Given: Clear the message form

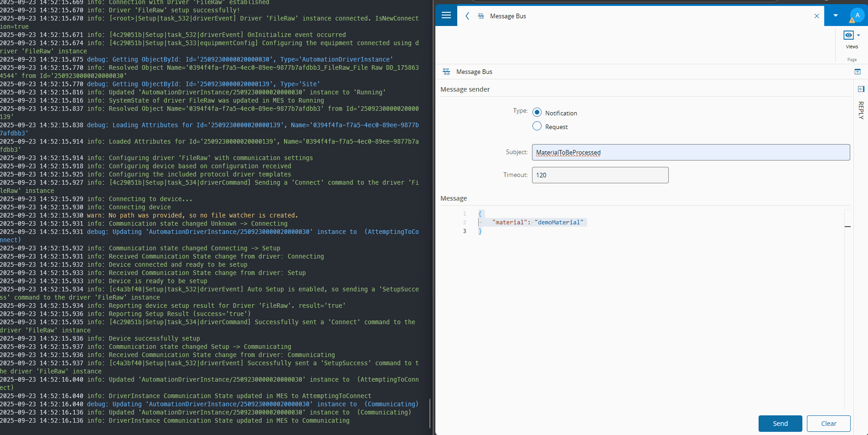Looking at the screenshot, I should click(x=828, y=424).
